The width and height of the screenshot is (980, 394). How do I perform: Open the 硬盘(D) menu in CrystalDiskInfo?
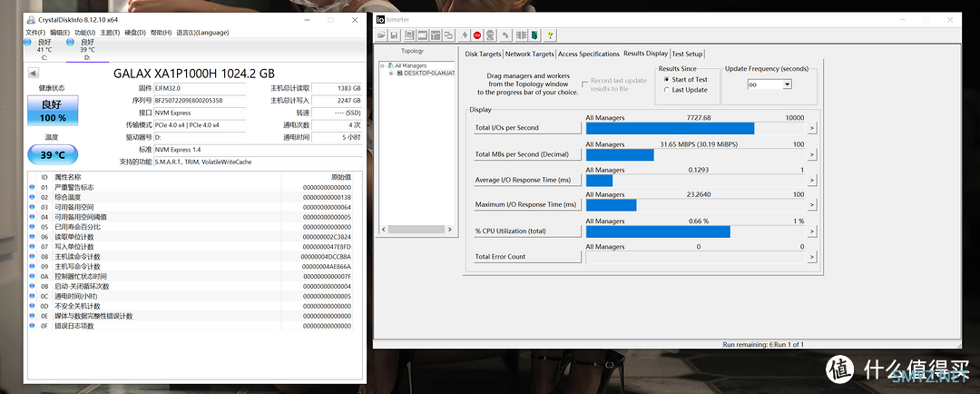(x=135, y=33)
